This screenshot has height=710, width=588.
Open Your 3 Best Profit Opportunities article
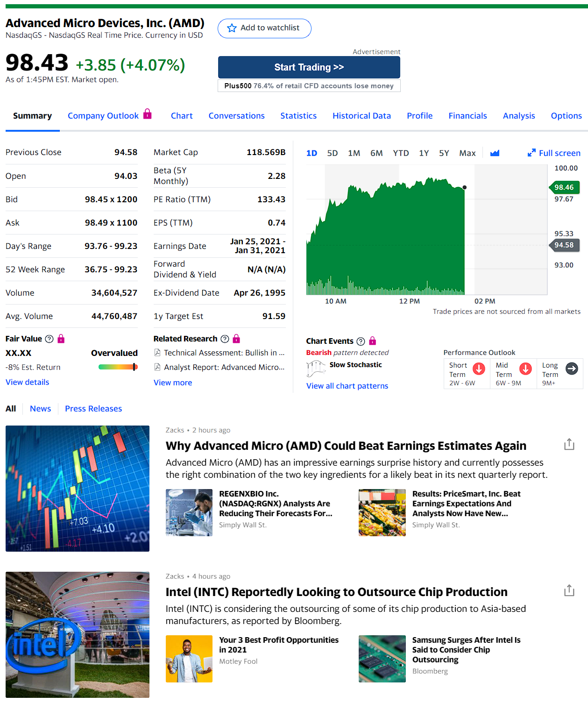pyautogui.click(x=279, y=645)
